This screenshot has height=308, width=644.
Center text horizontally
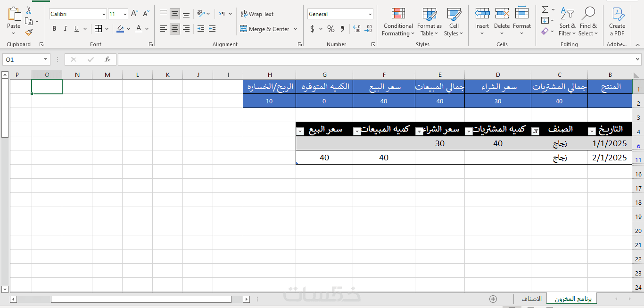tap(175, 29)
